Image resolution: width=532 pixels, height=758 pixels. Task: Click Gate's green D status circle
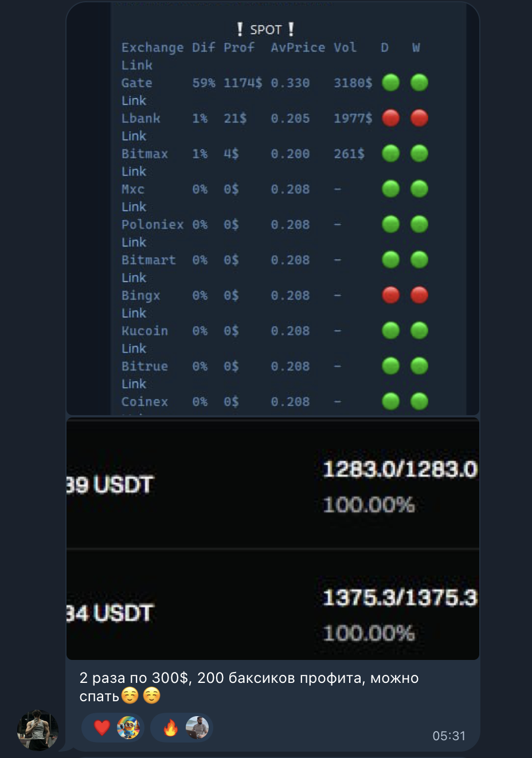point(390,83)
